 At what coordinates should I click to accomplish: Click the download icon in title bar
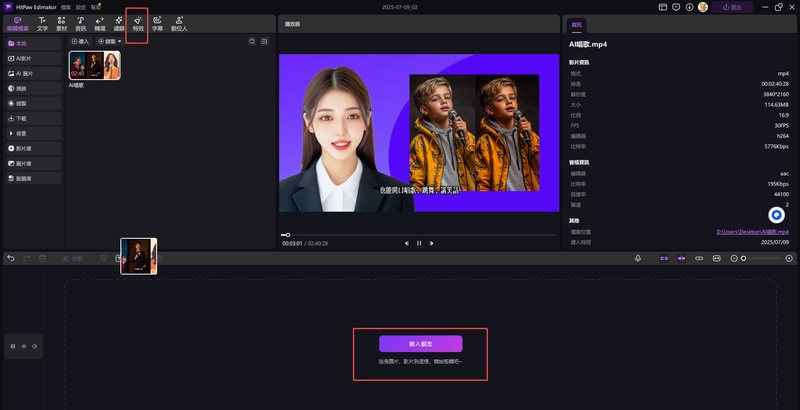click(689, 7)
